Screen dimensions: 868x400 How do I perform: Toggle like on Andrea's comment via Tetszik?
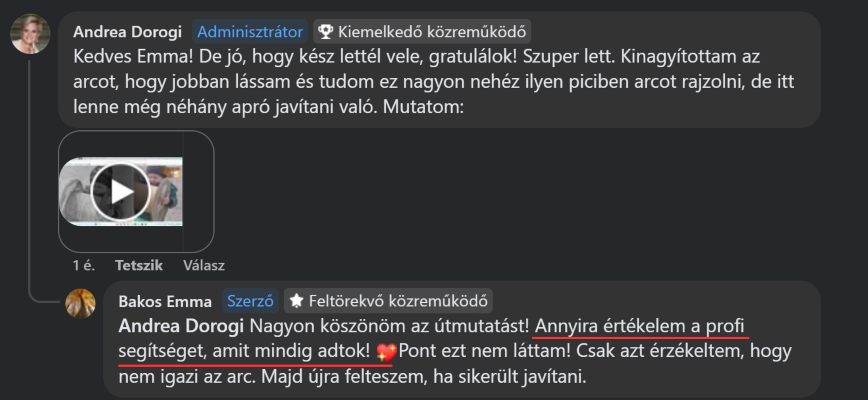pyautogui.click(x=139, y=265)
